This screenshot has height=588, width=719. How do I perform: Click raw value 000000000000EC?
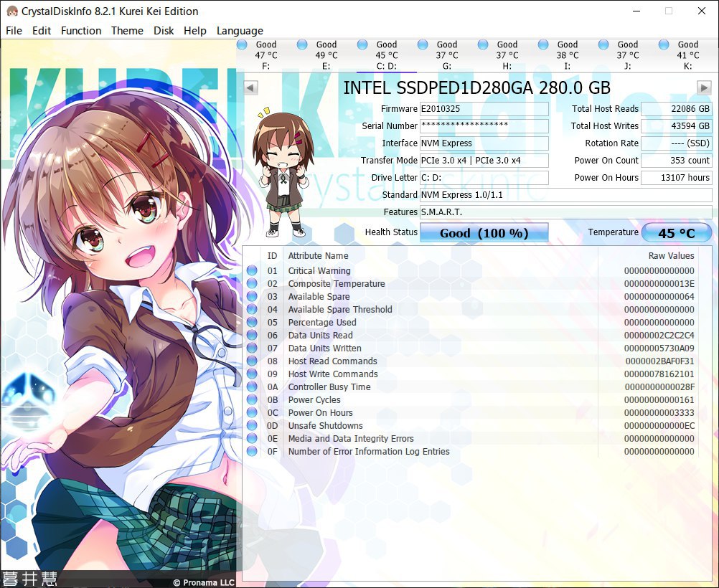pyautogui.click(x=659, y=426)
